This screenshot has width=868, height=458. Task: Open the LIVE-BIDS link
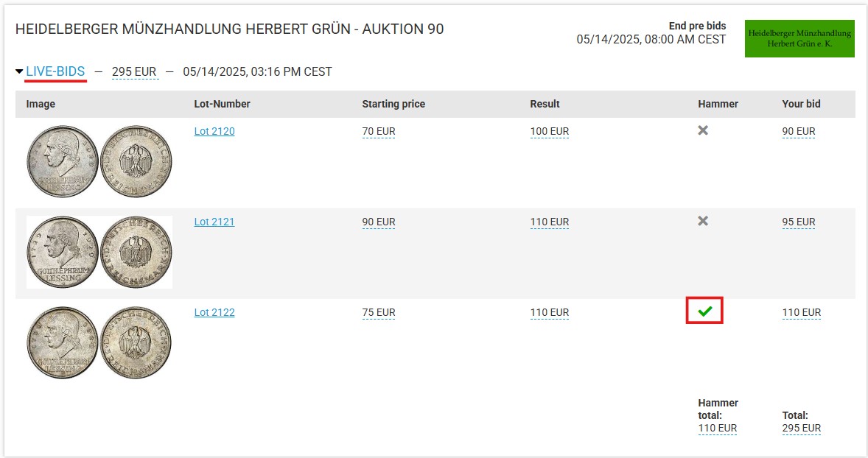[x=55, y=71]
